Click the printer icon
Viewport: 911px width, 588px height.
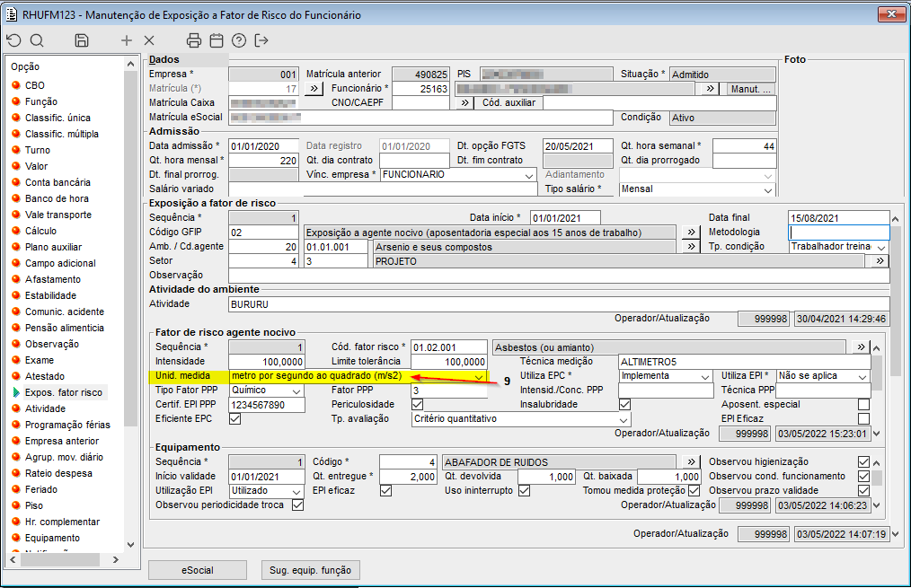coord(194,40)
